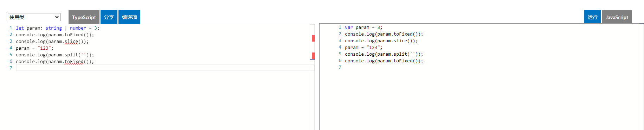The width and height of the screenshot is (644, 130).
Task: Click the 分享 share button
Action: click(109, 17)
